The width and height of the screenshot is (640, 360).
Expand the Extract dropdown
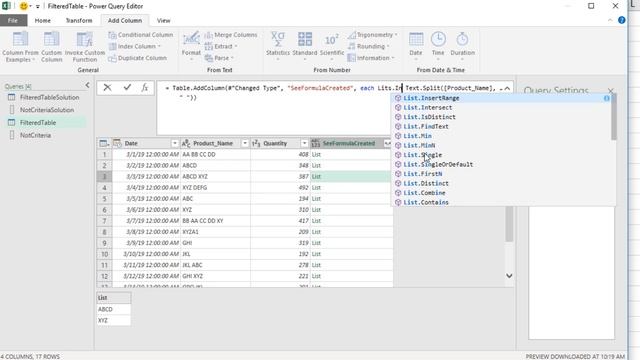tap(221, 47)
